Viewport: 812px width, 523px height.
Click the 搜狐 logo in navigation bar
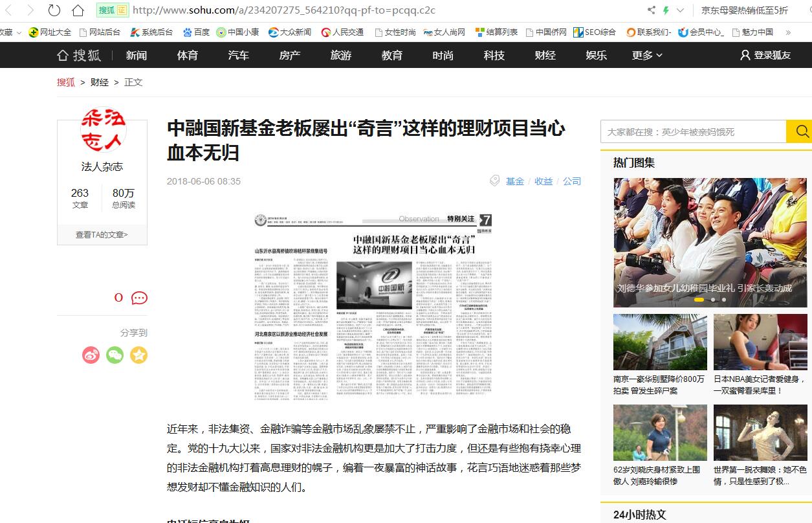click(79, 56)
